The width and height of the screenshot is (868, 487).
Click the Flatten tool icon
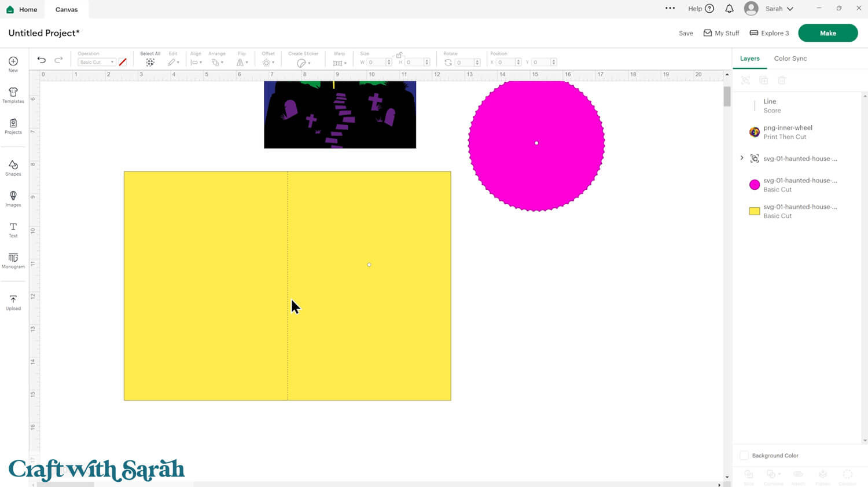[823, 474]
